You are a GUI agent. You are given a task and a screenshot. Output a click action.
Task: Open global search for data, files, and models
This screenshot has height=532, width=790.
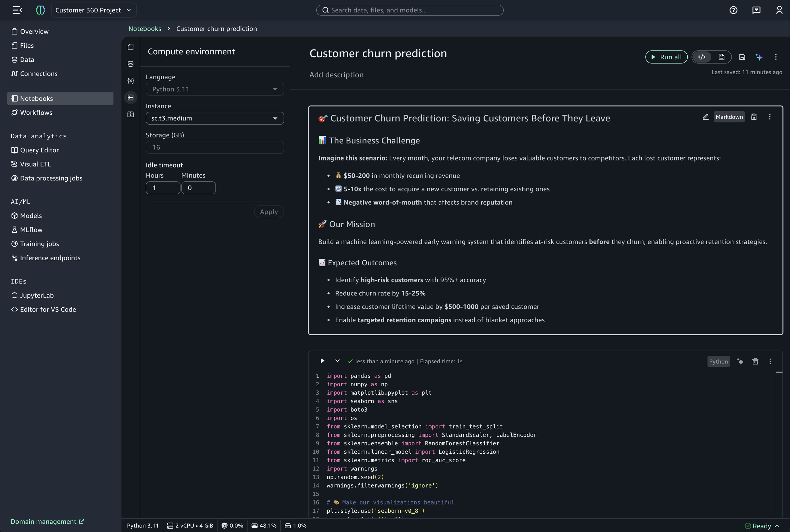pyautogui.click(x=409, y=10)
